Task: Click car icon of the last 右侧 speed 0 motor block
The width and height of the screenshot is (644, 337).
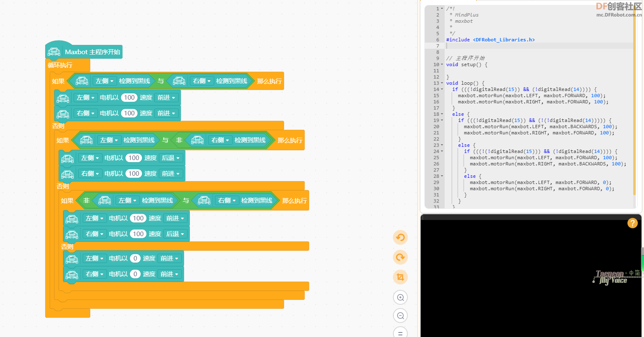Action: (72, 274)
